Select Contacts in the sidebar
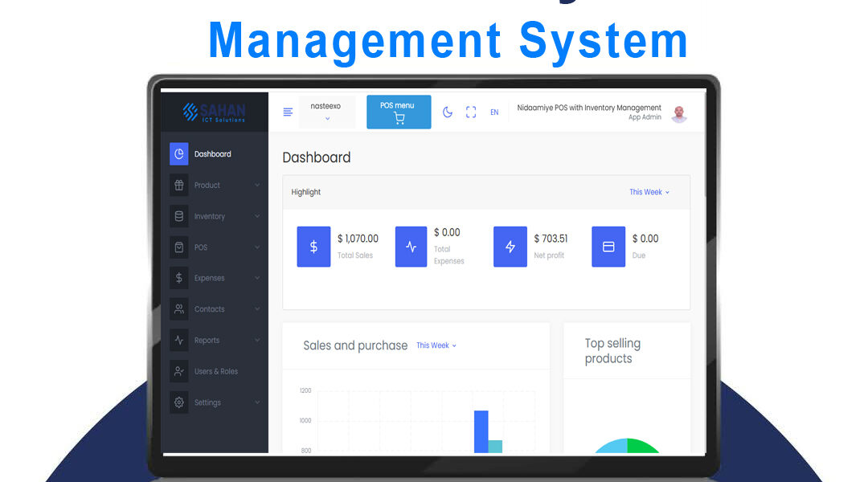Viewport: 868px width, 482px height. pos(209,309)
